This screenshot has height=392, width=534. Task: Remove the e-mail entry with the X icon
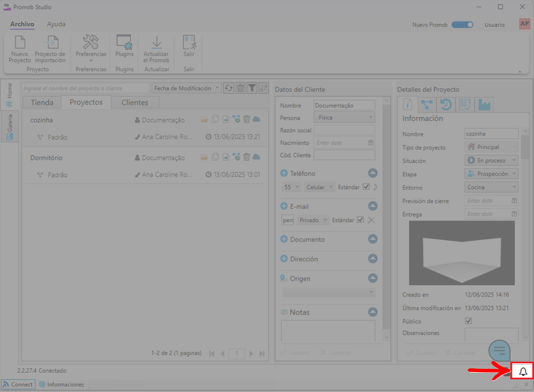click(x=372, y=220)
